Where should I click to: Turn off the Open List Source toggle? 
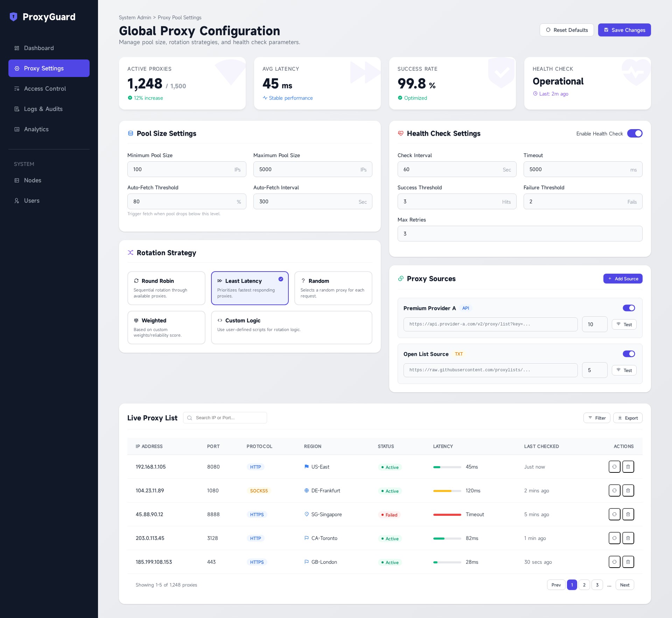click(629, 354)
